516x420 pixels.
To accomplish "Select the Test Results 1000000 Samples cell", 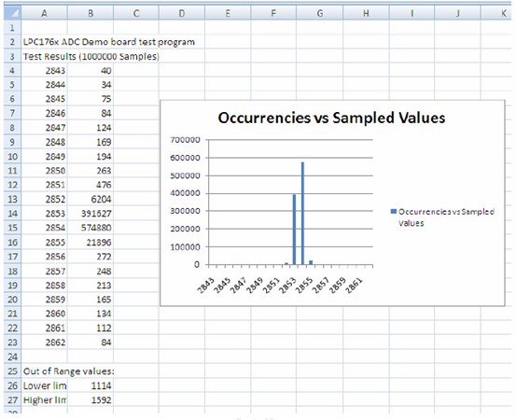I will click(44, 56).
